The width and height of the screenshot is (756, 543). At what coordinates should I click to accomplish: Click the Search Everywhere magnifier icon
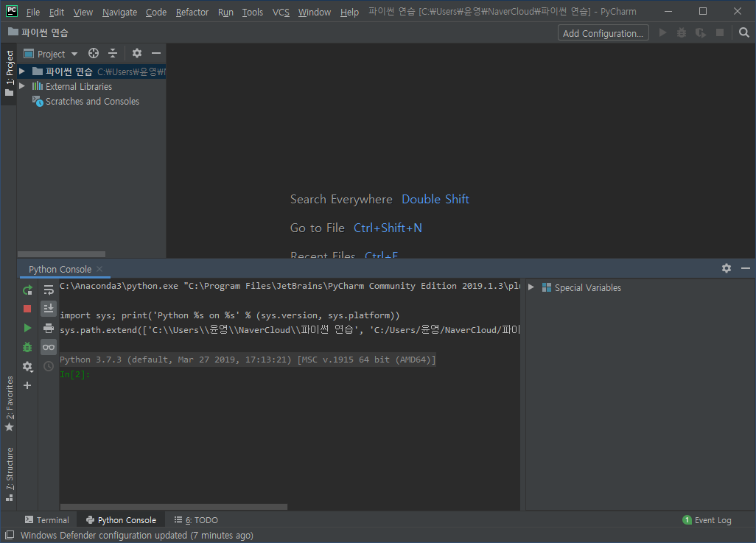[x=744, y=33]
